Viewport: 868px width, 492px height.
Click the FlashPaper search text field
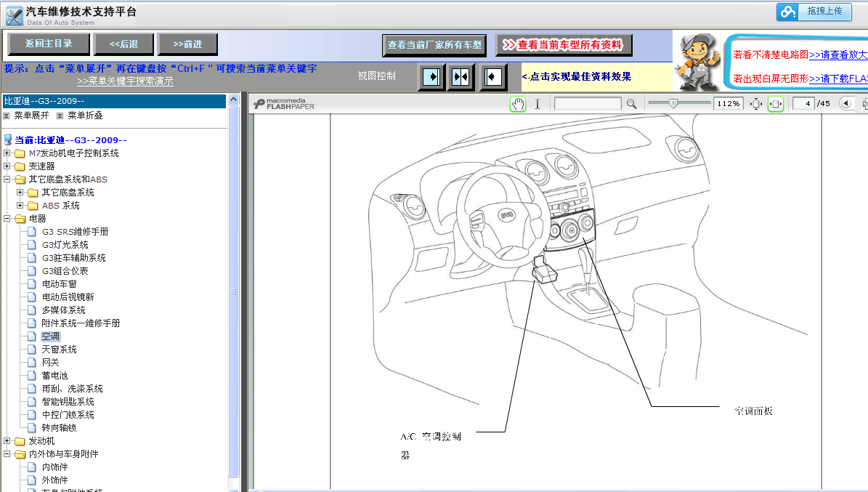point(587,104)
